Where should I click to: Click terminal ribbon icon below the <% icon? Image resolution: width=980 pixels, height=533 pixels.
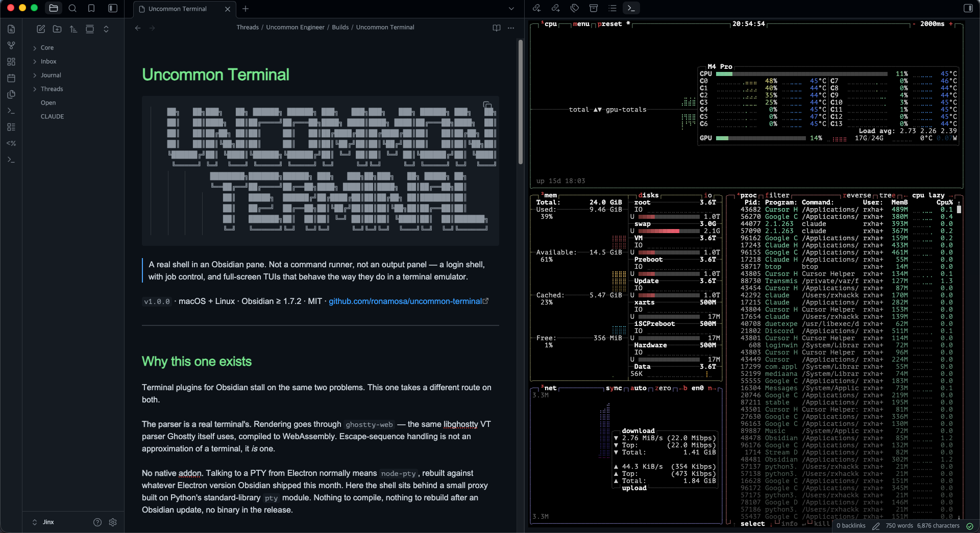coord(11,160)
